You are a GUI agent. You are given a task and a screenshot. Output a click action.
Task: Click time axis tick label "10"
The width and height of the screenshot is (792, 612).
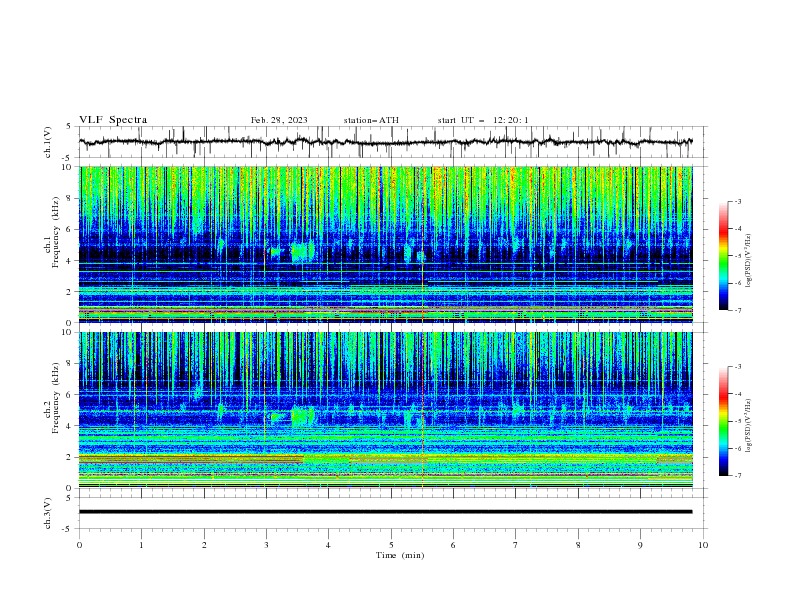[703, 545]
